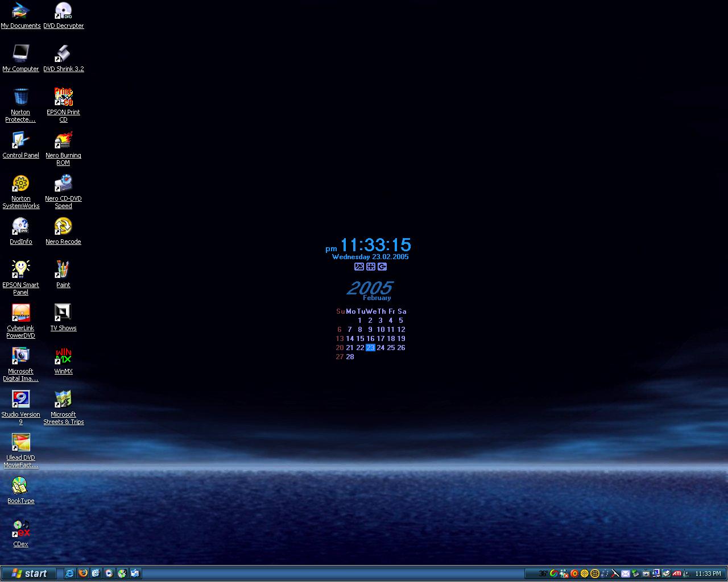Launch the Paint shortcut

click(63, 275)
